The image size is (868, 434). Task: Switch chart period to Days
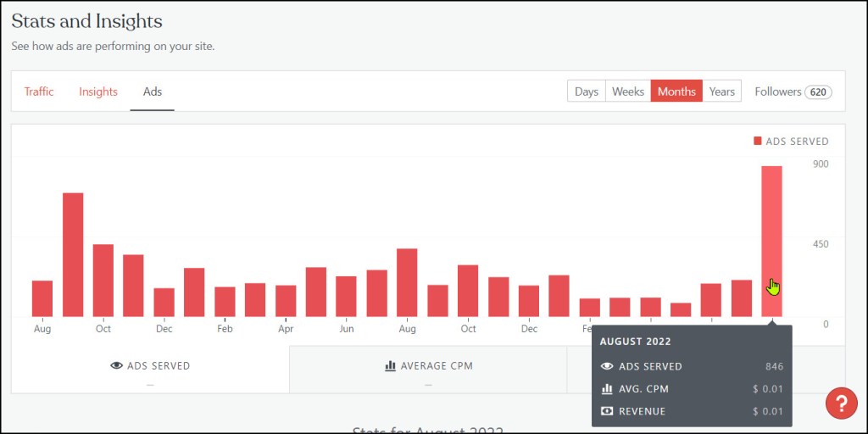coord(586,92)
